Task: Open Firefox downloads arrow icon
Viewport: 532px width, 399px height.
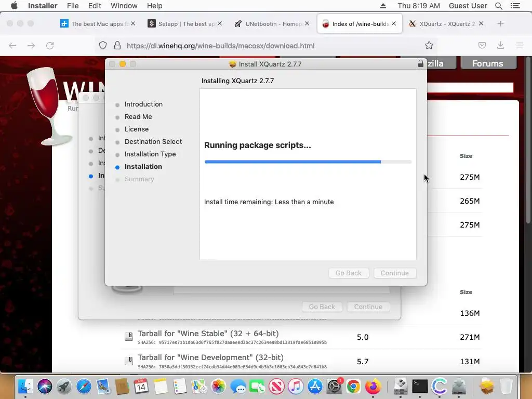Action: point(500,46)
